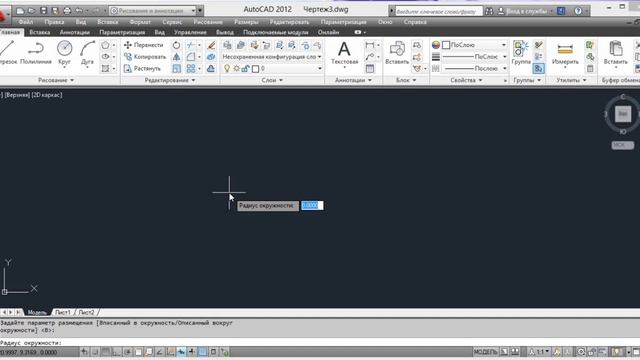Image resolution: width=640 pixels, height=360 pixels.
Task: Expand the Блок panel
Action: click(x=406, y=80)
